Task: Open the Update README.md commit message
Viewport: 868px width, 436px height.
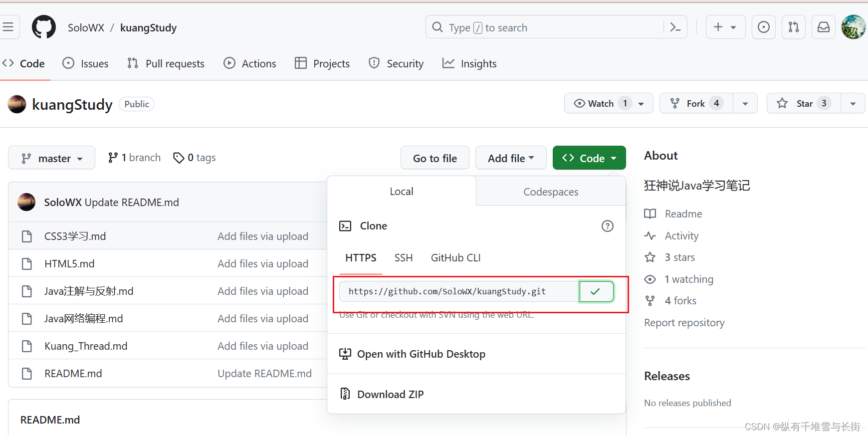Action: point(264,374)
